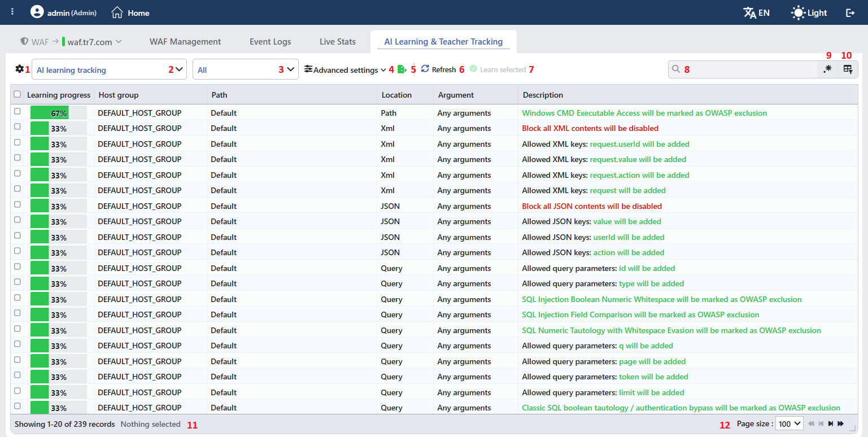Viewport: 868px width, 437px height.
Task: Jump to the last page of records
Action: tap(841, 423)
